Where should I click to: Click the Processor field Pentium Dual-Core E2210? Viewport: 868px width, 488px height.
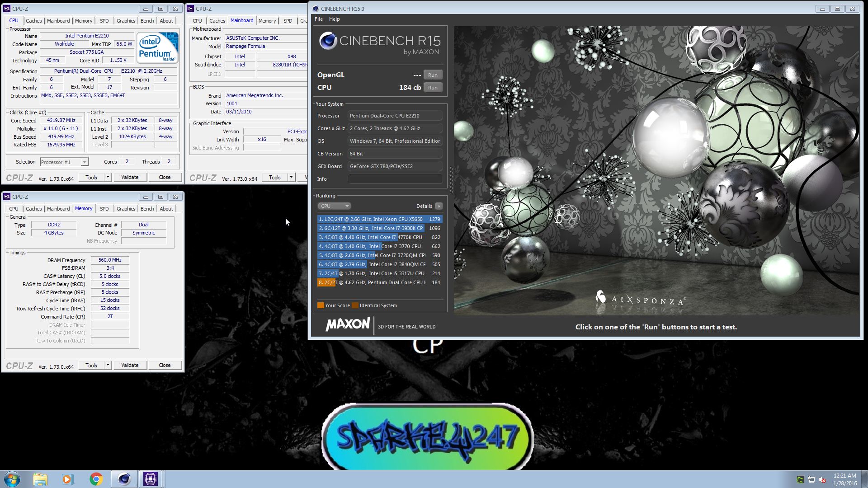tap(395, 116)
